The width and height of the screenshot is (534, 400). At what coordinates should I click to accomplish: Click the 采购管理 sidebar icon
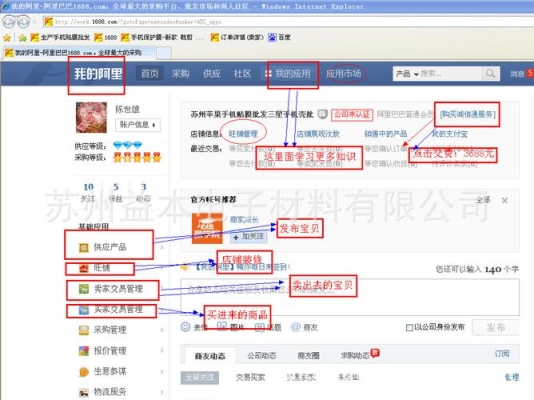(x=84, y=330)
